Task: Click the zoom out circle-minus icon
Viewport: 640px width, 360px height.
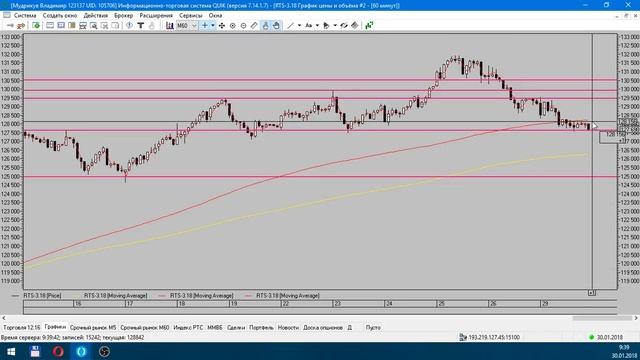Action: [x=244, y=26]
